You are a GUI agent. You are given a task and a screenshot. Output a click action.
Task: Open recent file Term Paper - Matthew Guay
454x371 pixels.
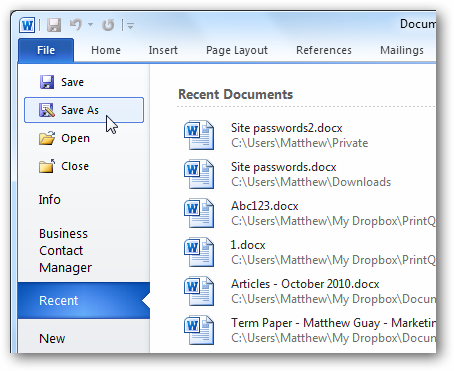333,323
